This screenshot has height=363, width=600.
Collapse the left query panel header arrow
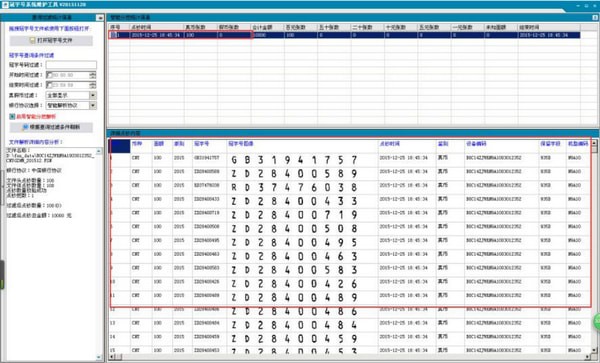[x=100, y=18]
